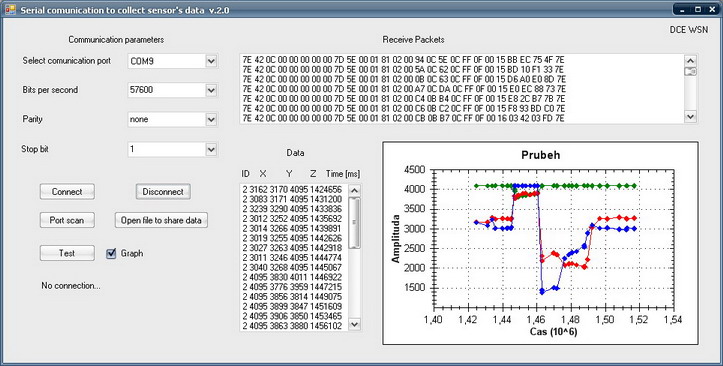Select data row ending with 1442626

[x=292, y=238]
